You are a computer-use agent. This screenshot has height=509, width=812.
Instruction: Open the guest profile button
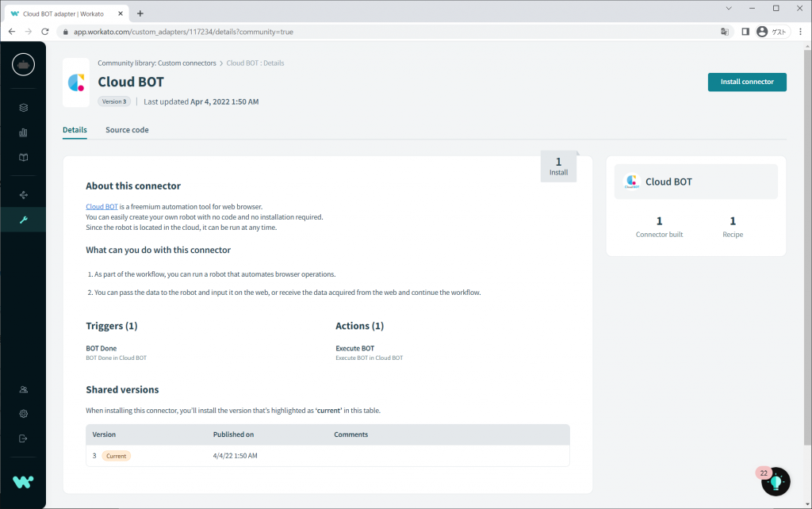click(772, 32)
